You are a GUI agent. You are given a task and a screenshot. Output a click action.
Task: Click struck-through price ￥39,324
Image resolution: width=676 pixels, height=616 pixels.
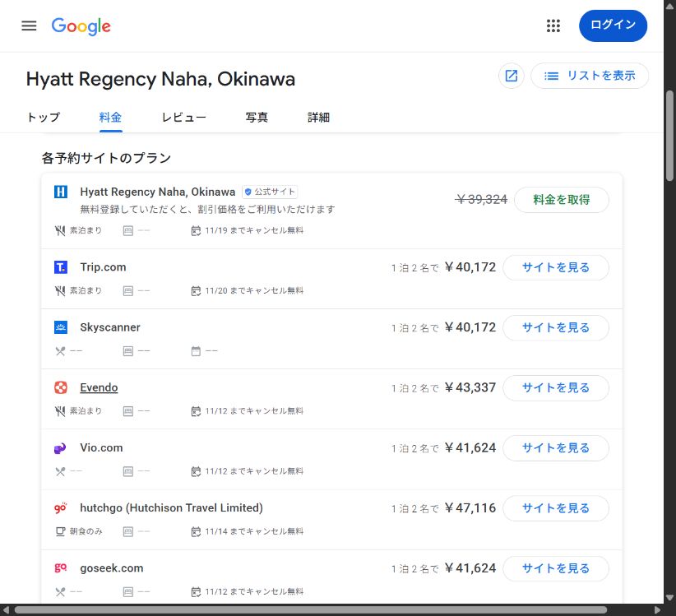pyautogui.click(x=481, y=199)
